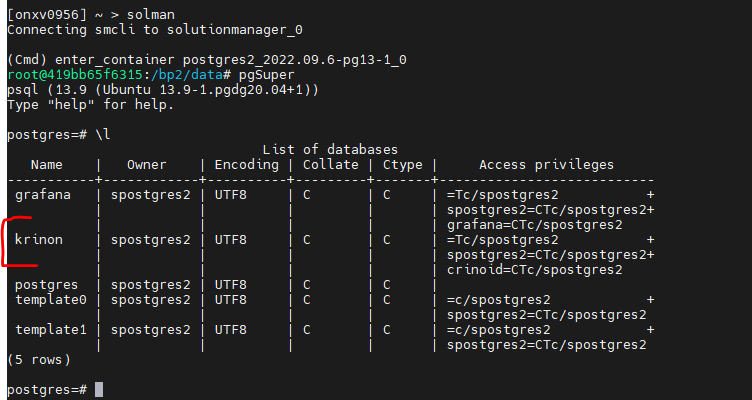Click the "psql (13.9 (Ubuntu 13.9-1.pgdg20.04+1))" version line
This screenshot has width=752, height=400.
point(163,90)
